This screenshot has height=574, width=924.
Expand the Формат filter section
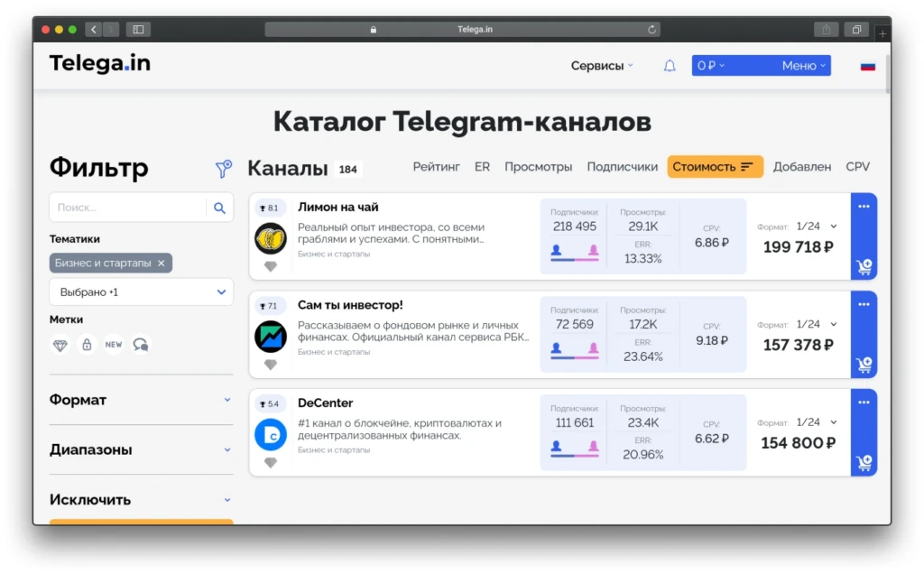point(141,400)
